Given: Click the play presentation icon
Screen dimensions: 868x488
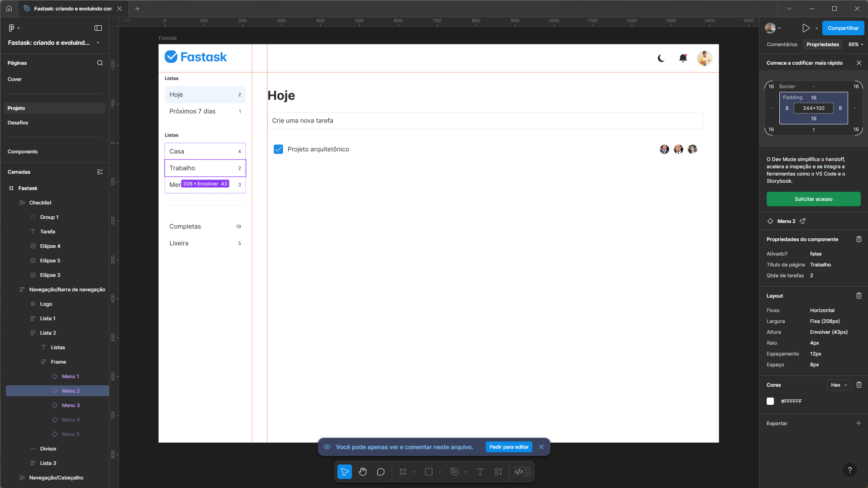Looking at the screenshot, I should coord(806,28).
